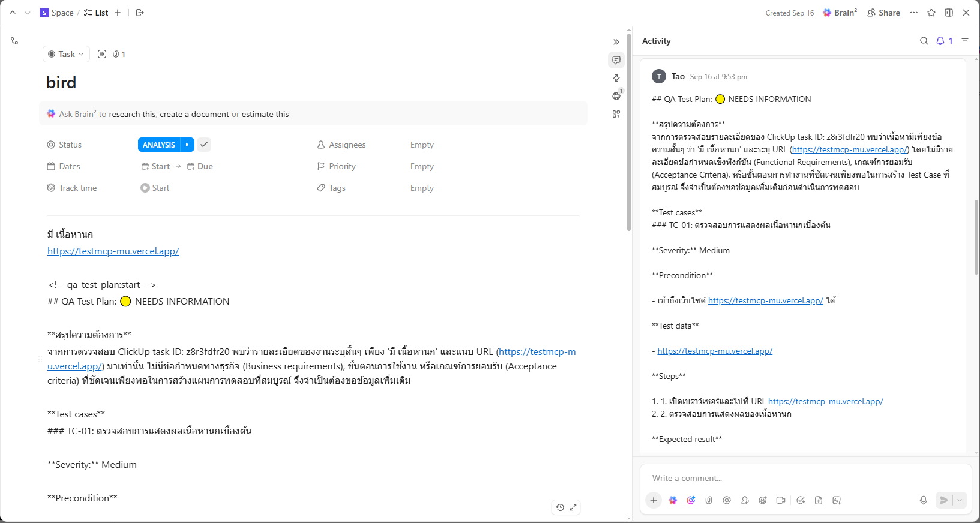This screenshot has height=523, width=980.
Task: Click the Ask Brain prompt bar
Action: click(x=313, y=114)
